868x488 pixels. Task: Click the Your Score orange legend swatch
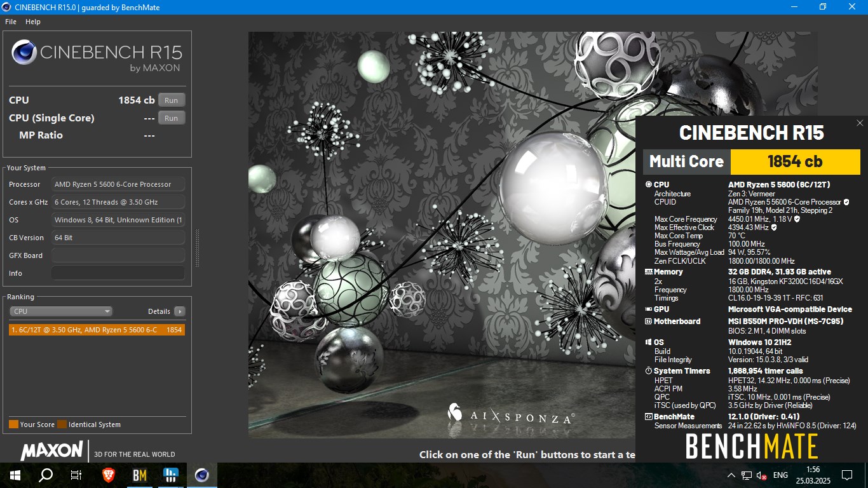click(x=13, y=424)
